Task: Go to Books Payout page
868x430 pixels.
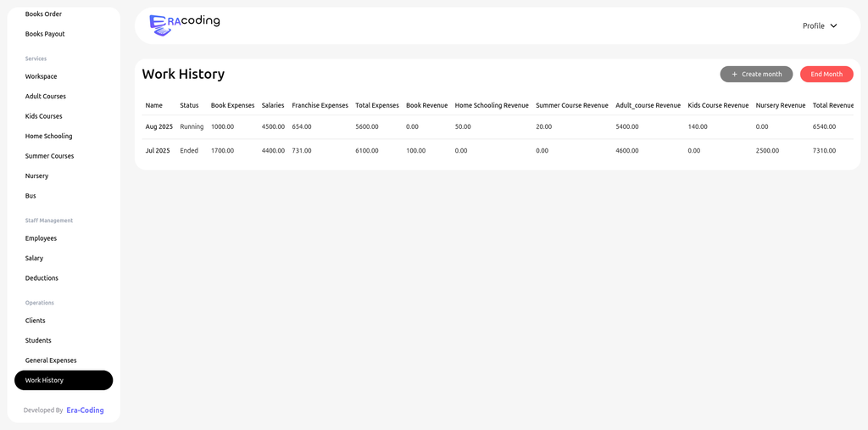Action: pos(45,34)
